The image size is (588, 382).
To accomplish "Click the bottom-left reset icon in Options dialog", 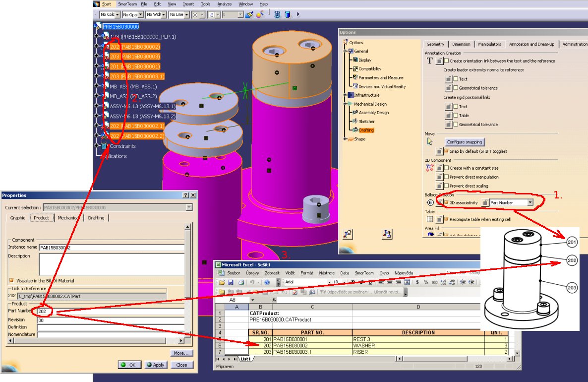I will coord(348,234).
